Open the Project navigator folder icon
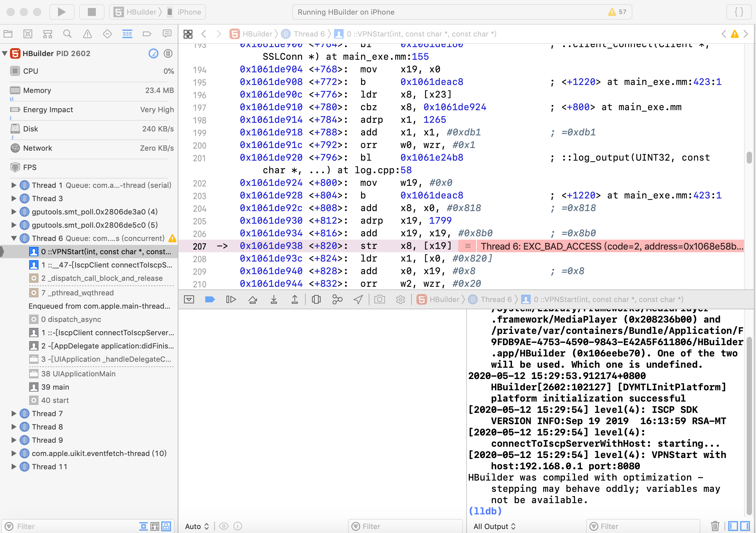 coord(8,34)
